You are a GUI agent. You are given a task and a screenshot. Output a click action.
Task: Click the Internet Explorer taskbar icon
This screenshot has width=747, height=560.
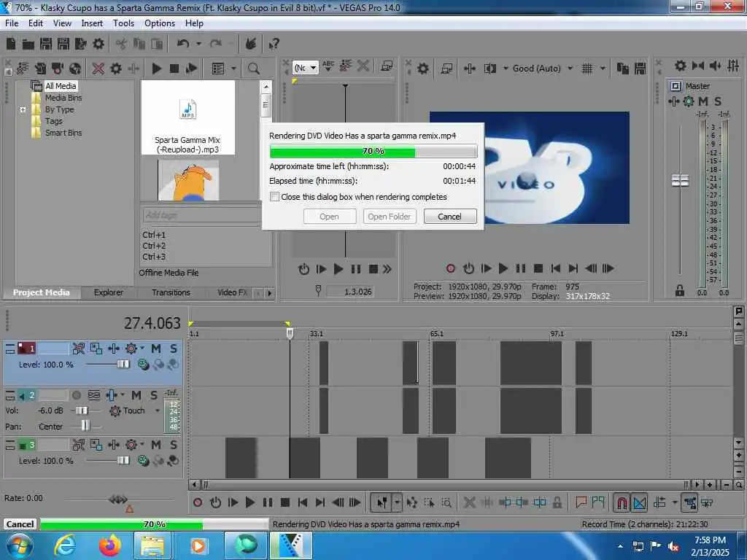[x=65, y=545]
